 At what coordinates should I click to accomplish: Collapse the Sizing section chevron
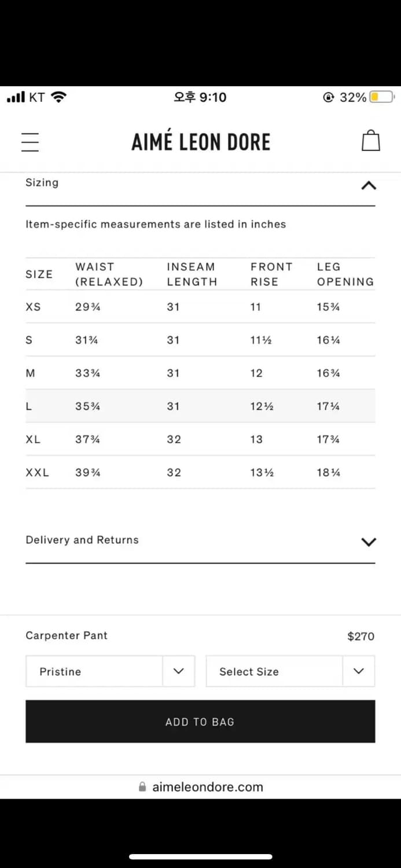368,185
